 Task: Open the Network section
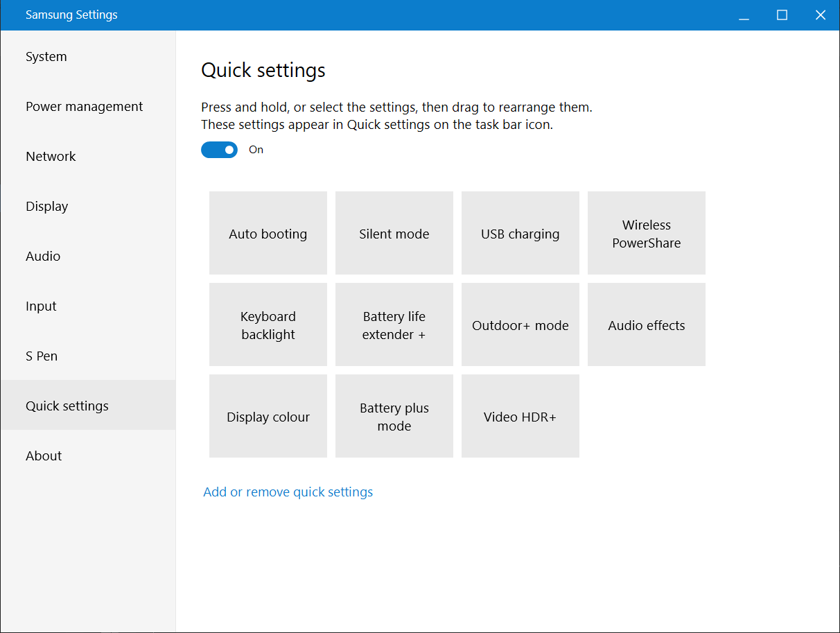pos(88,157)
